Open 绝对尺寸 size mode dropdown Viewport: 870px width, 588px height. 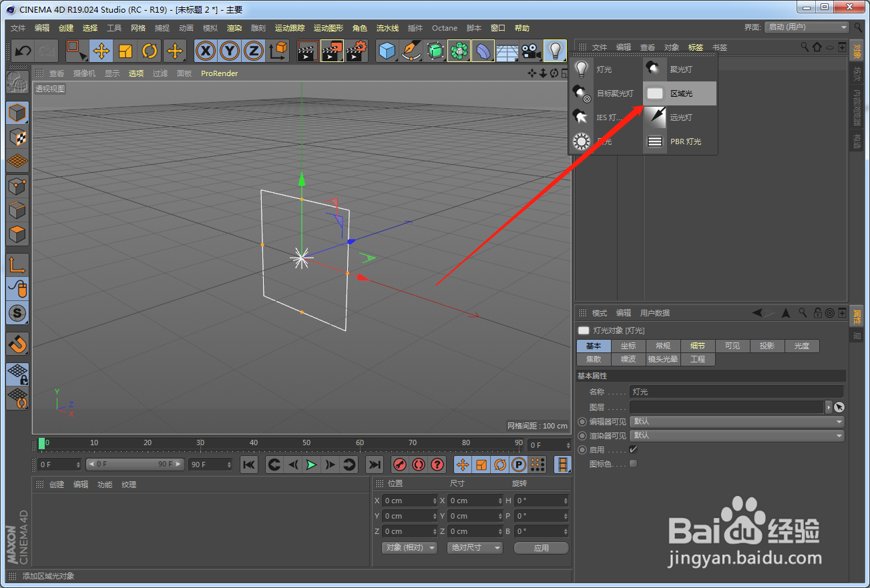(x=475, y=547)
